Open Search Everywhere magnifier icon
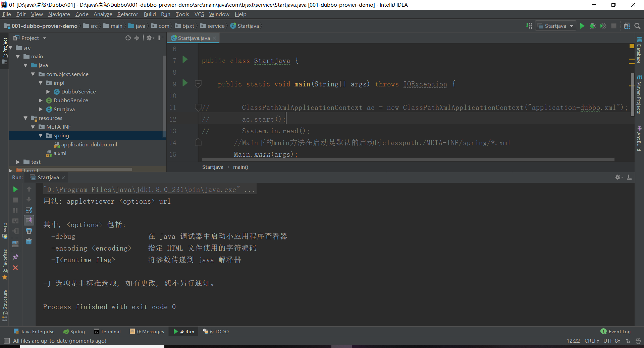Image resolution: width=644 pixels, height=348 pixels. 637,26
